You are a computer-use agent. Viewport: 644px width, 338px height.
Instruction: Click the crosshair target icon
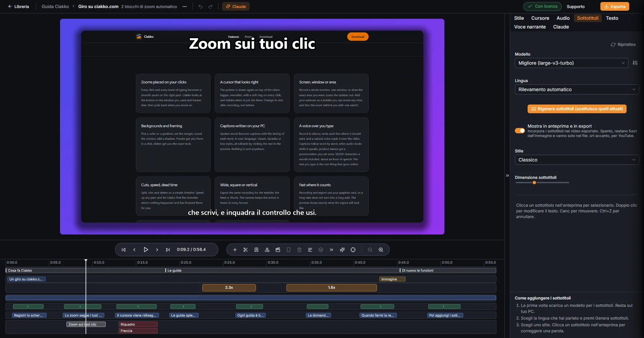coord(353,250)
